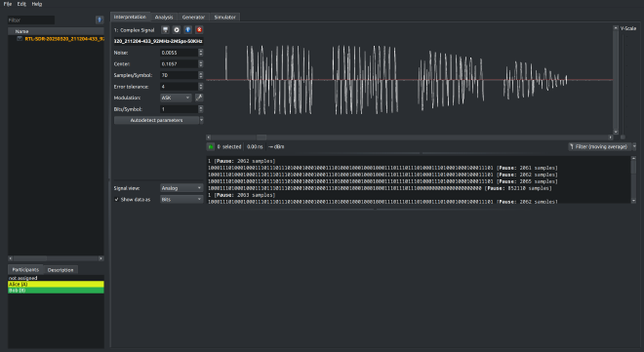
Task: Adjust the Samples/Symbol spinbox arrows
Action: (x=200, y=75)
